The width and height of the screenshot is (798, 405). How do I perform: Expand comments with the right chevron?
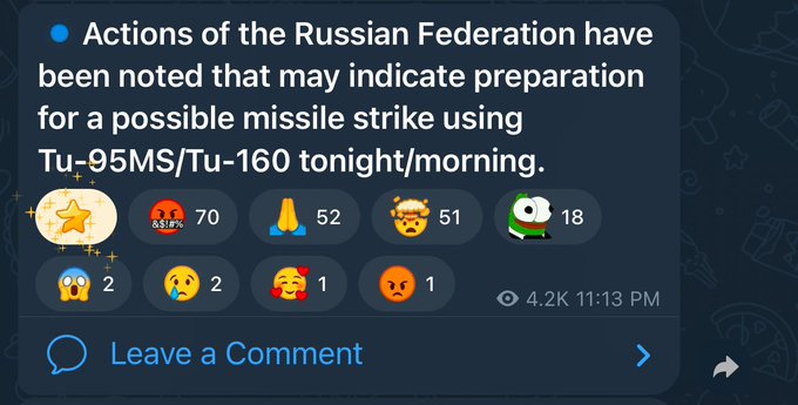point(644,356)
